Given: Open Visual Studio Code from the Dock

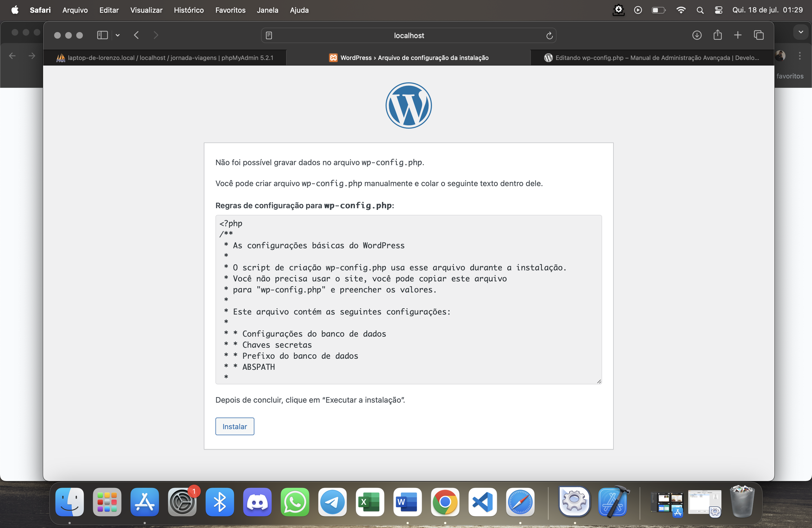Looking at the screenshot, I should coord(483,502).
